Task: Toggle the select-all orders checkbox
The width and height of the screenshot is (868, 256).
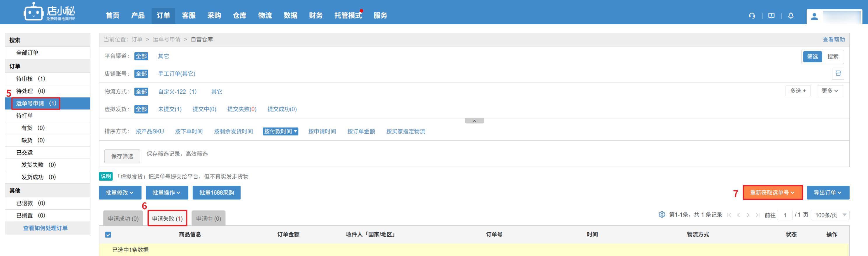Action: 108,234
